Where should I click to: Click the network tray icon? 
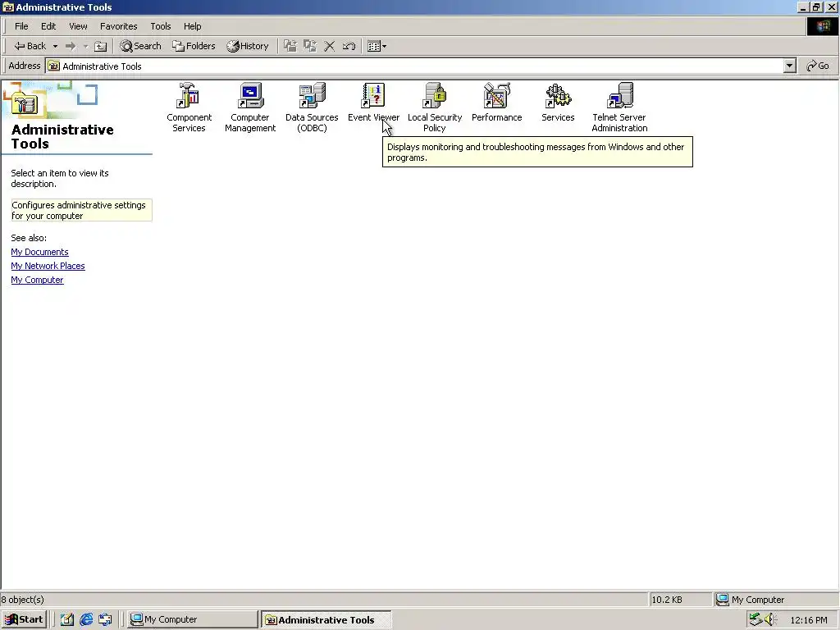(756, 619)
